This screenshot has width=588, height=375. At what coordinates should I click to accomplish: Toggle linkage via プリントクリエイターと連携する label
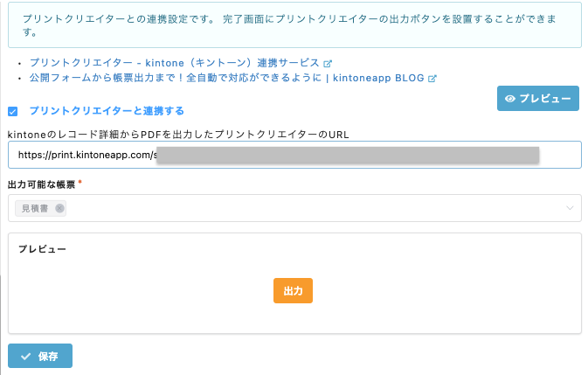[107, 111]
